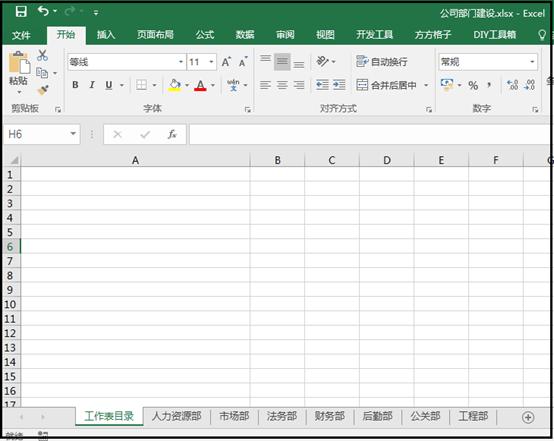
Task: Expand the Name Box dropdown arrow
Action: pos(73,134)
